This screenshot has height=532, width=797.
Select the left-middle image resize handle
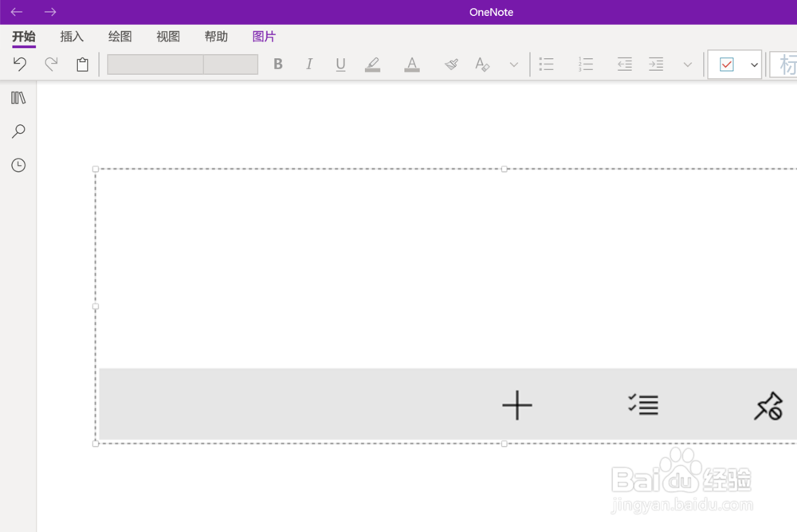[x=96, y=307]
